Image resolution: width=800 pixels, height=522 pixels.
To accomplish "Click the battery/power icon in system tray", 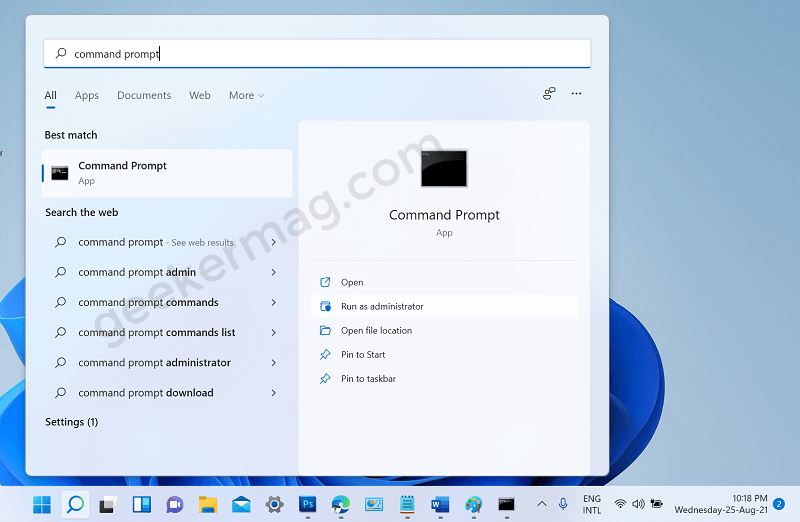I will [x=657, y=504].
